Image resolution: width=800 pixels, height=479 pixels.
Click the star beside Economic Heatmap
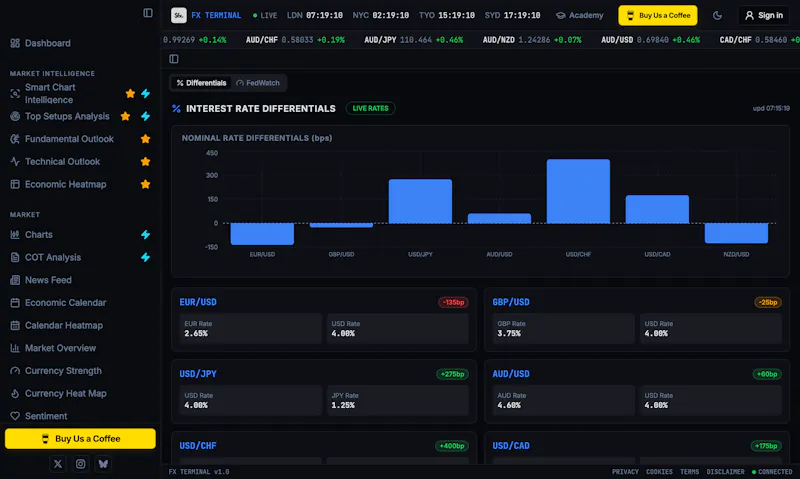coord(145,184)
